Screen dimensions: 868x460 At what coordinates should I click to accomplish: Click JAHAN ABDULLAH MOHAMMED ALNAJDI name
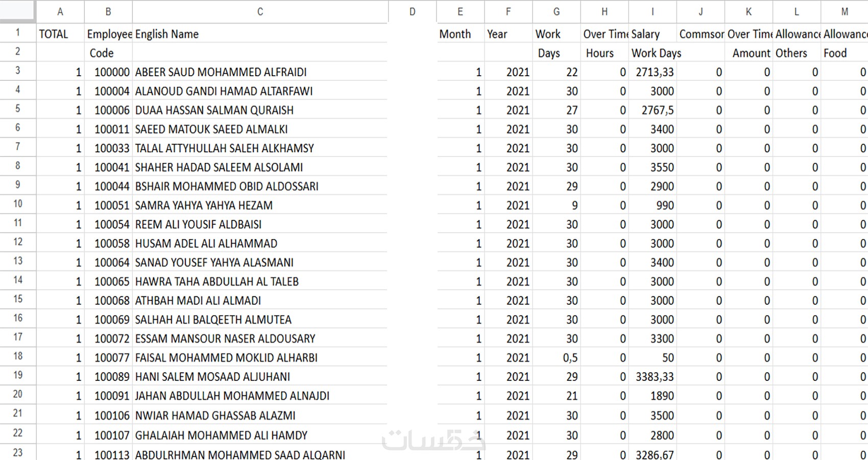232,396
